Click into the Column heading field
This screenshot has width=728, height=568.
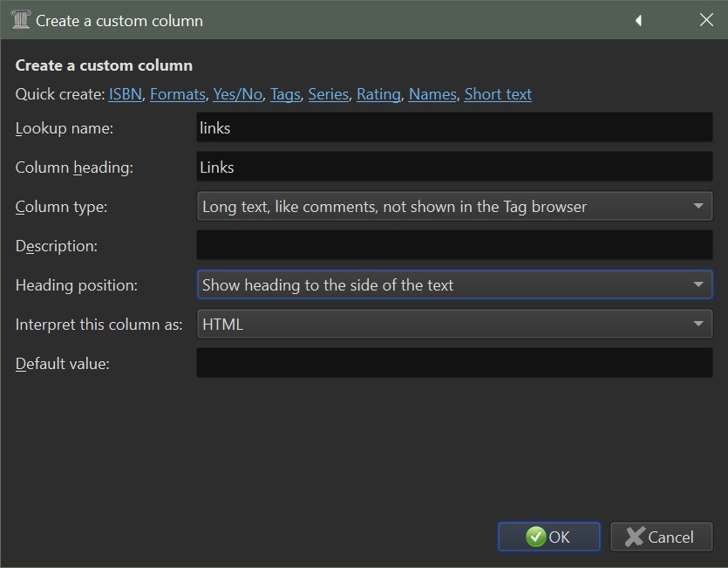[x=454, y=167]
